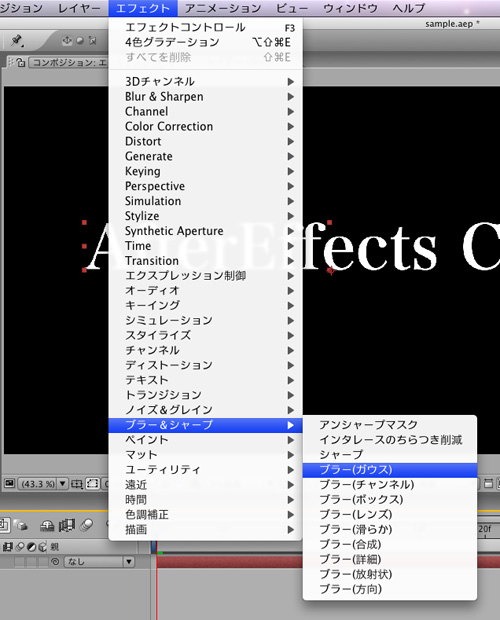Expand the Keying submenu

[x=206, y=171]
